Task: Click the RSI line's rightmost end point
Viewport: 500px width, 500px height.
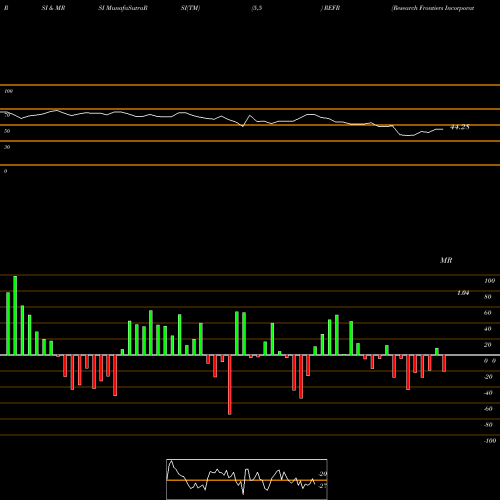Action: click(x=443, y=129)
